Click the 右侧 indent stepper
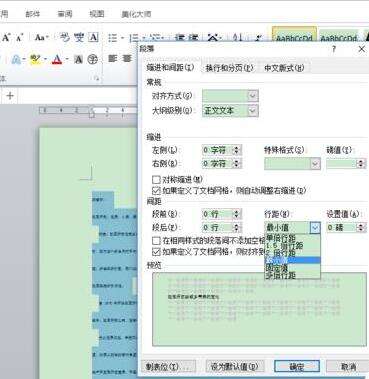Screen dimensions: 369x379 tap(237, 164)
